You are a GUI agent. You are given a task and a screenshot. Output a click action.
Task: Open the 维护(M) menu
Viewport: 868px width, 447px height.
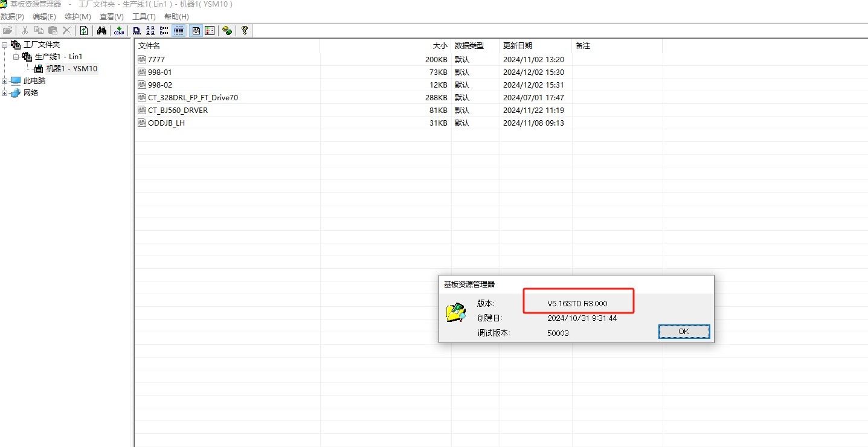(x=77, y=17)
